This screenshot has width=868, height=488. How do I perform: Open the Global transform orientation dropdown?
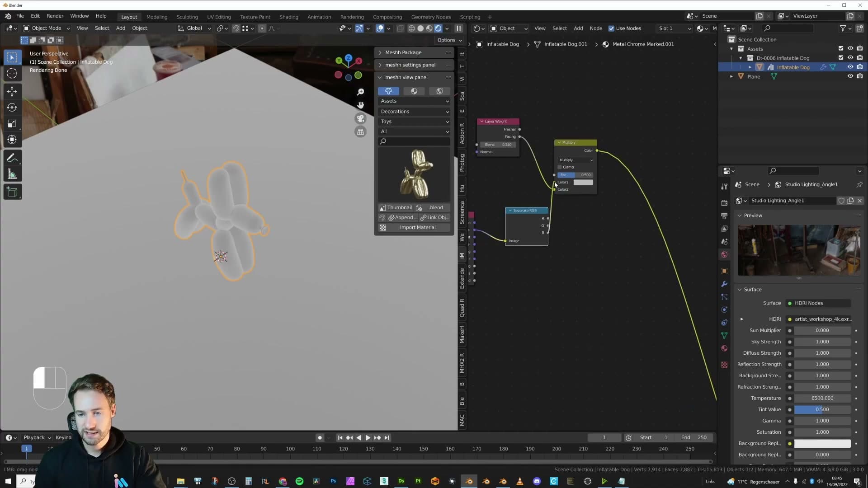(x=194, y=28)
